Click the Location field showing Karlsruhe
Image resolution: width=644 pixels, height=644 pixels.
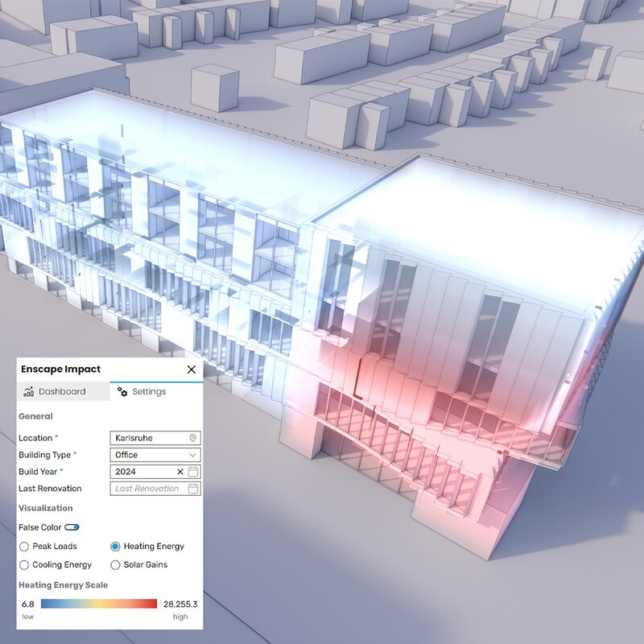tap(148, 438)
